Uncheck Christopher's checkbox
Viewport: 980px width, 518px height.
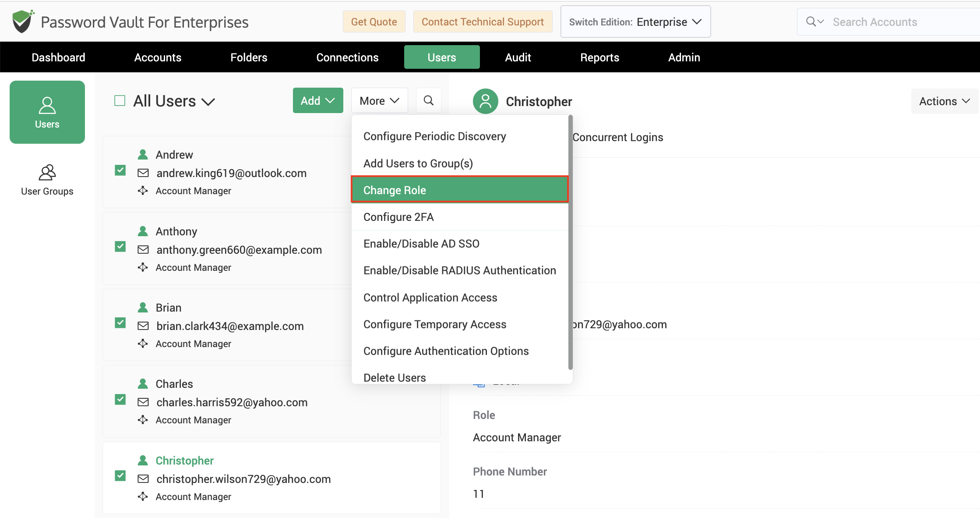120,476
